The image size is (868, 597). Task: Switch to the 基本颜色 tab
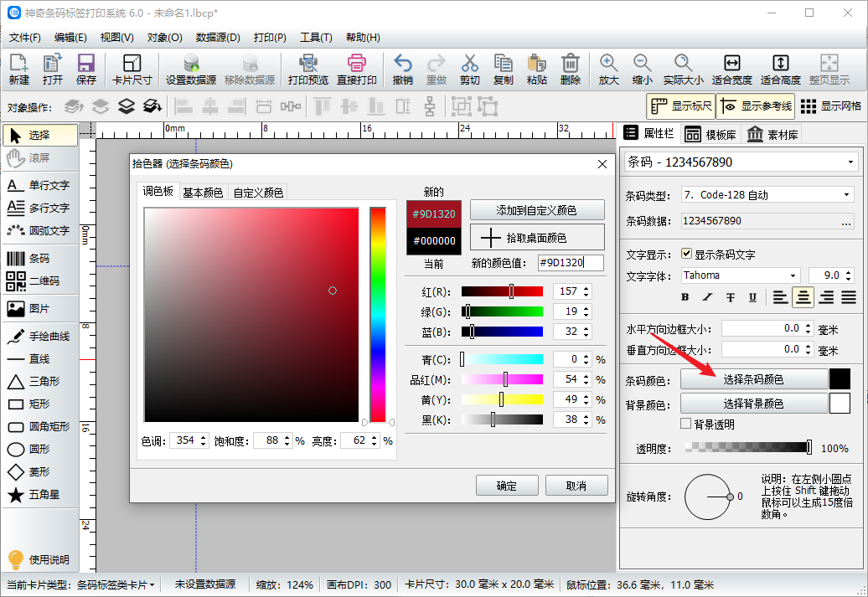click(203, 193)
